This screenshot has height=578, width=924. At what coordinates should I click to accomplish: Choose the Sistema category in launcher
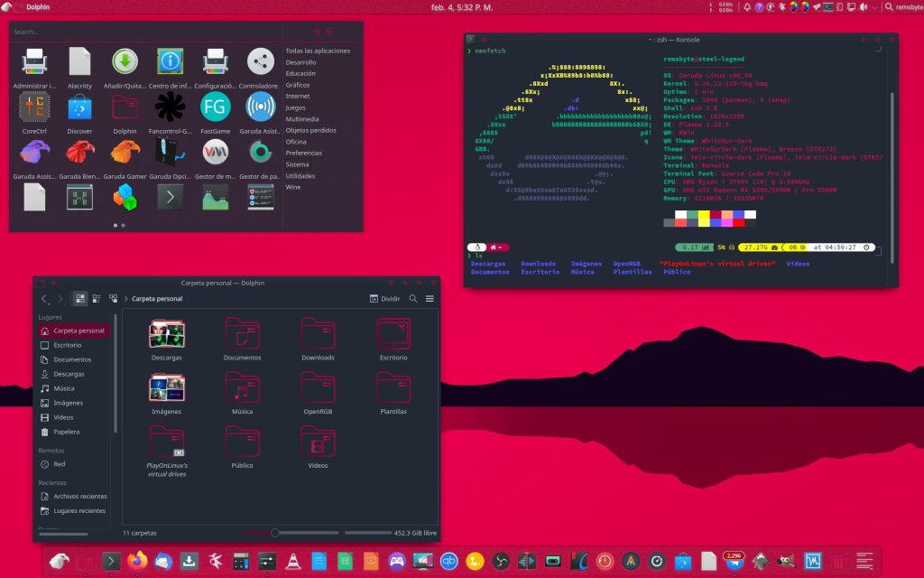tap(297, 164)
